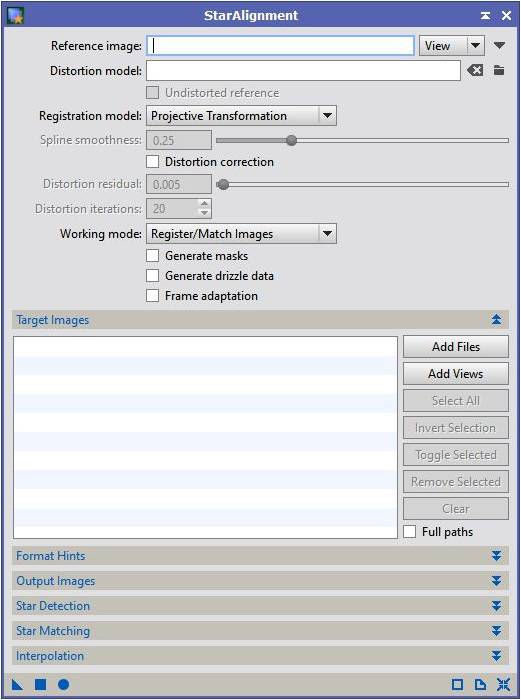The height and width of the screenshot is (700, 521).
Task: Click the Add Files button
Action: click(x=456, y=347)
